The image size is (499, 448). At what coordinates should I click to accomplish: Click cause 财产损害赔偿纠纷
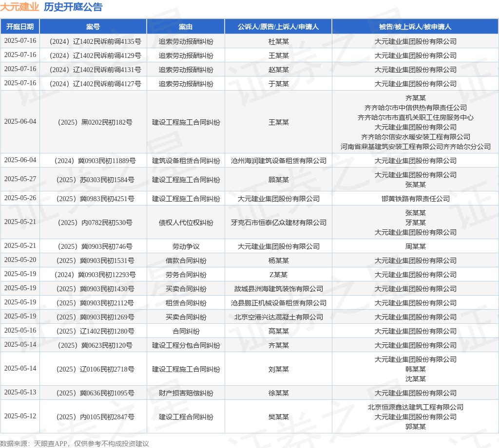(x=186, y=393)
